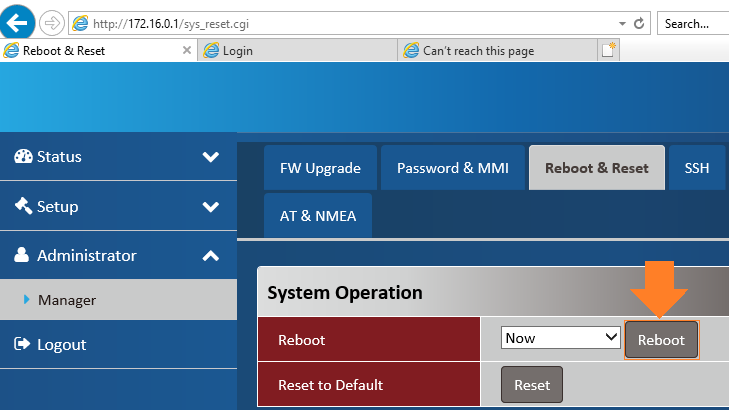Click the Administrator user icon in sidebar
This screenshot has width=729, height=410.
coord(22,256)
